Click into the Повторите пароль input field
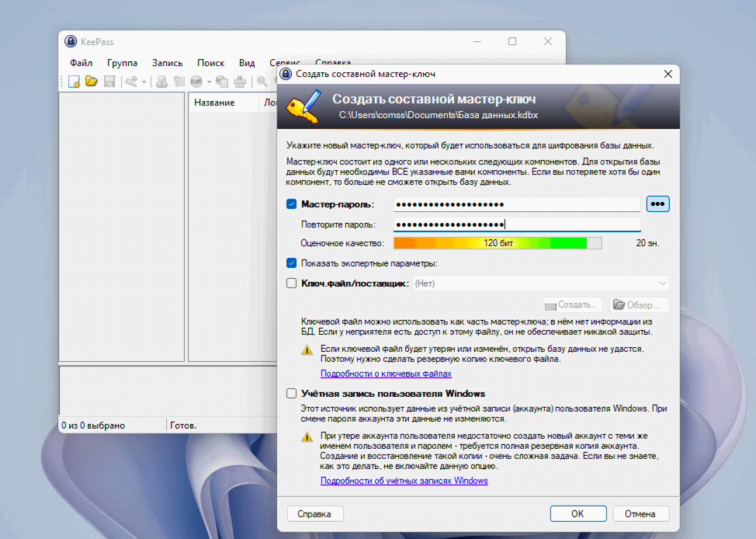756x539 pixels. pos(517,224)
